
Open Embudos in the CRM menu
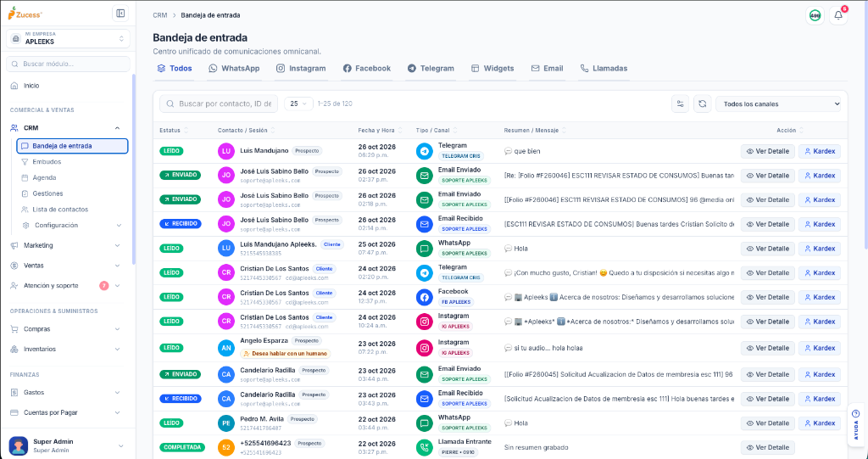pos(47,162)
